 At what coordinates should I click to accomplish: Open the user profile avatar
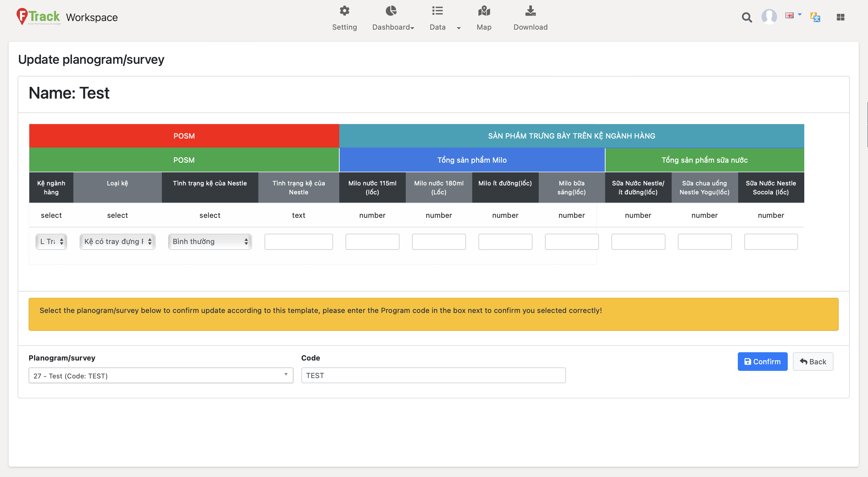pyautogui.click(x=769, y=17)
